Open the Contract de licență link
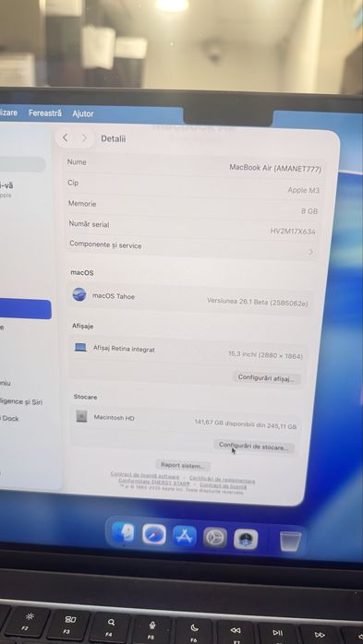 (224, 485)
